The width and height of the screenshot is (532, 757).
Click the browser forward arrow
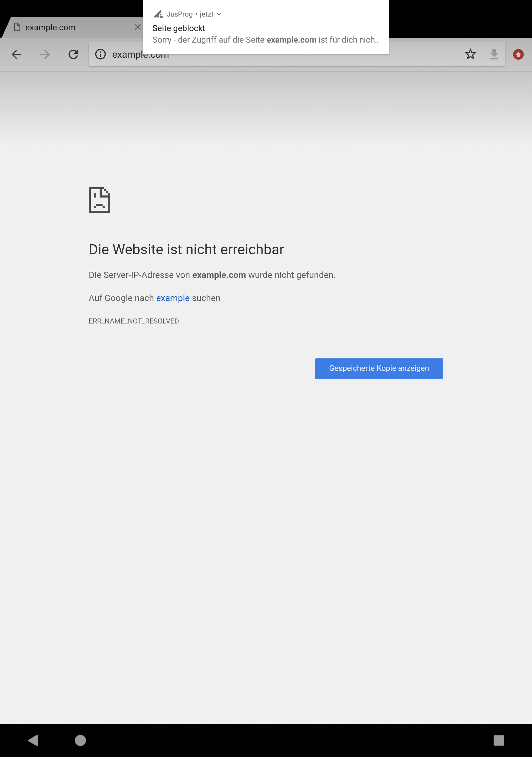click(x=45, y=54)
